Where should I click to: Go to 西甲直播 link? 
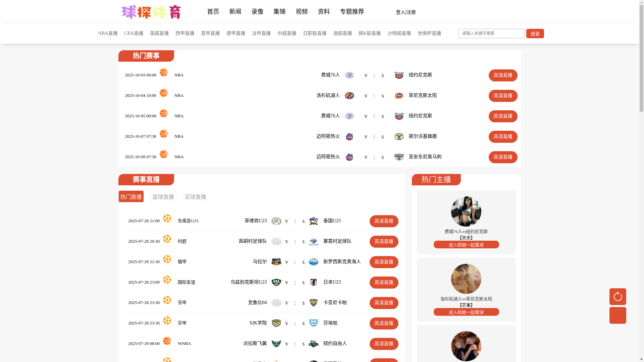click(185, 34)
